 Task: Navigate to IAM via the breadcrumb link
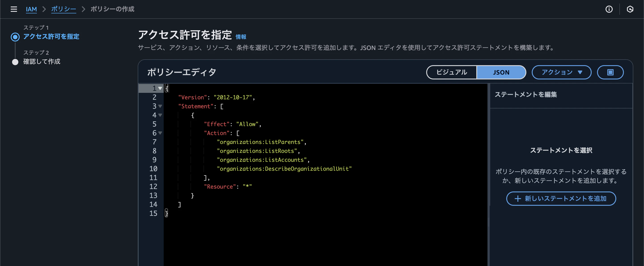pos(31,9)
